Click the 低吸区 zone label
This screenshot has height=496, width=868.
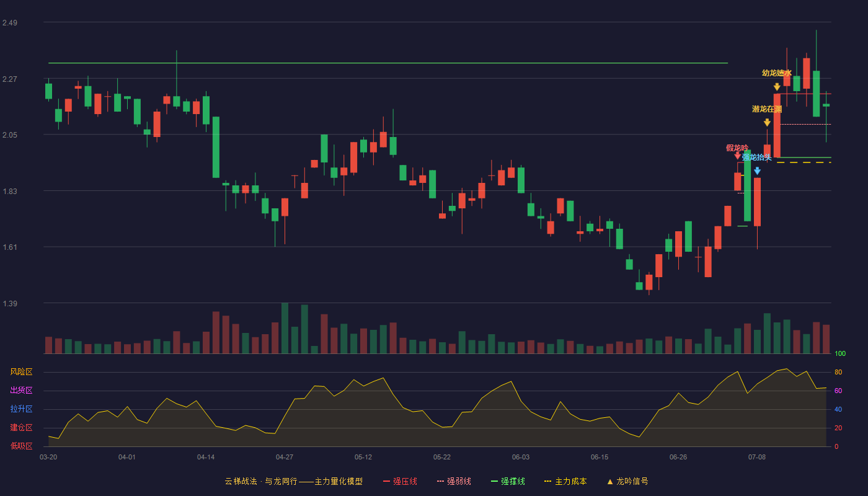pyautogui.click(x=21, y=446)
